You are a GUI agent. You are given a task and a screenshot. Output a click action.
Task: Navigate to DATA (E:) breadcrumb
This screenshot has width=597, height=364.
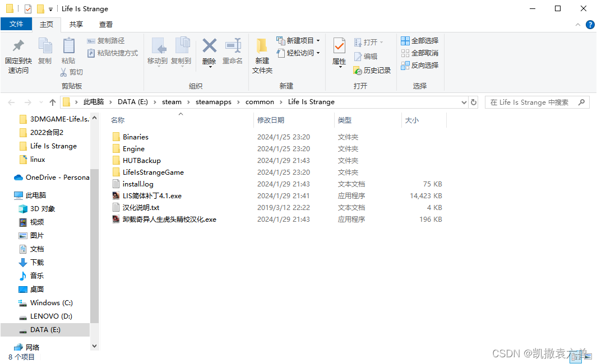(x=132, y=102)
